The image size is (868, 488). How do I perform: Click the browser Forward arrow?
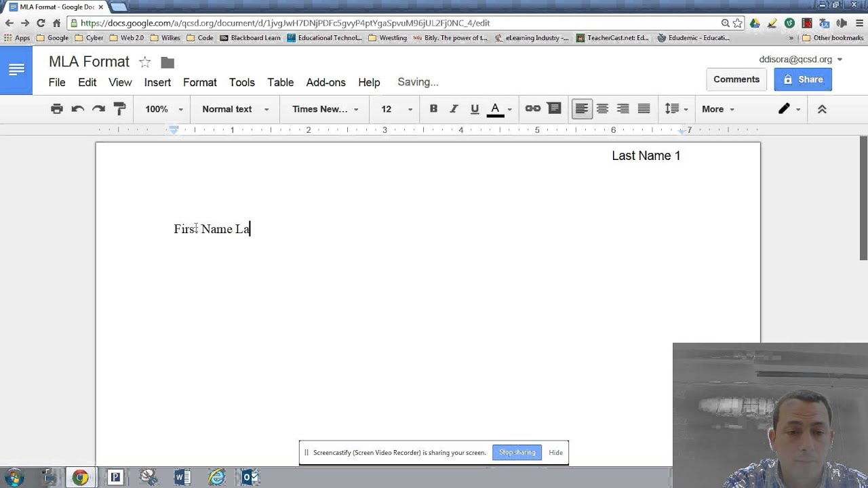[x=25, y=23]
